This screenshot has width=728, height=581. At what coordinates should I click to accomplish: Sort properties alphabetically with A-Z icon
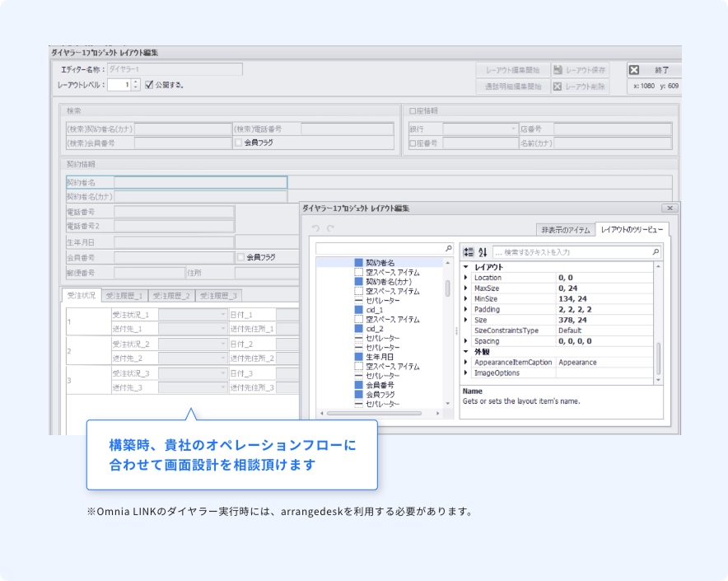[x=483, y=251]
